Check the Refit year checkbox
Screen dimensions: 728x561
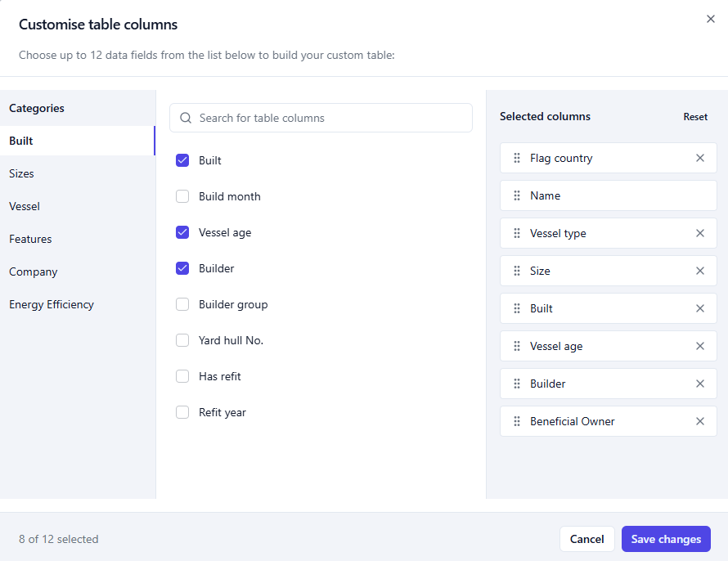(x=182, y=412)
